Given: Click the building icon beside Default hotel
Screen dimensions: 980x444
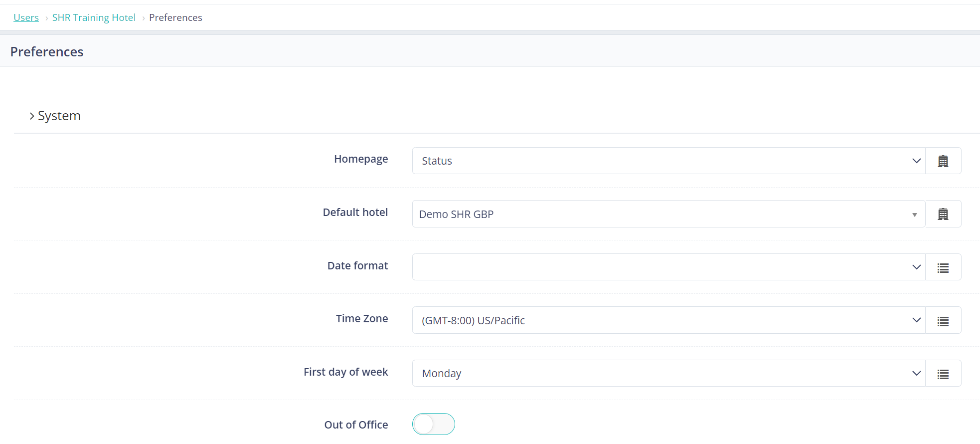Looking at the screenshot, I should (943, 214).
